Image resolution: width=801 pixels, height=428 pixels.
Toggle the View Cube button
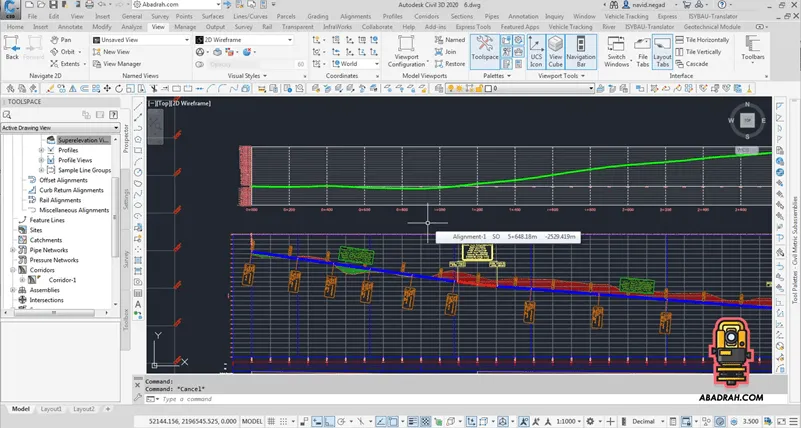(555, 49)
